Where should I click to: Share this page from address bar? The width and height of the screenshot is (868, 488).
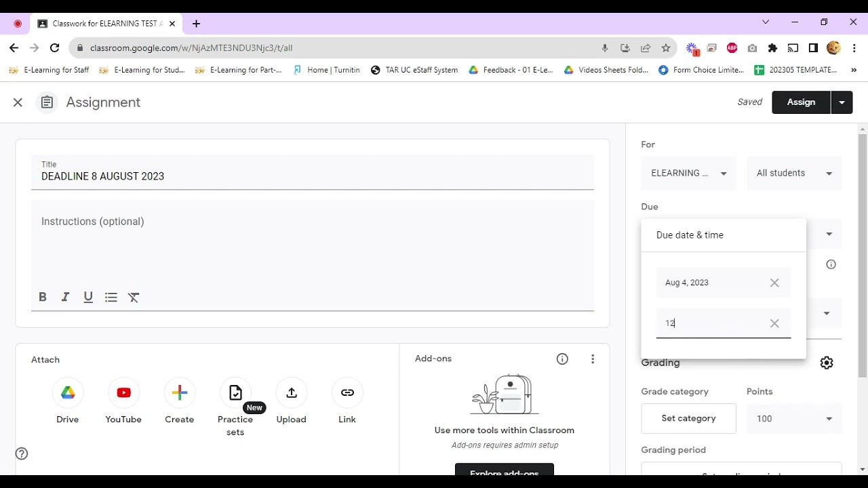pyautogui.click(x=646, y=48)
